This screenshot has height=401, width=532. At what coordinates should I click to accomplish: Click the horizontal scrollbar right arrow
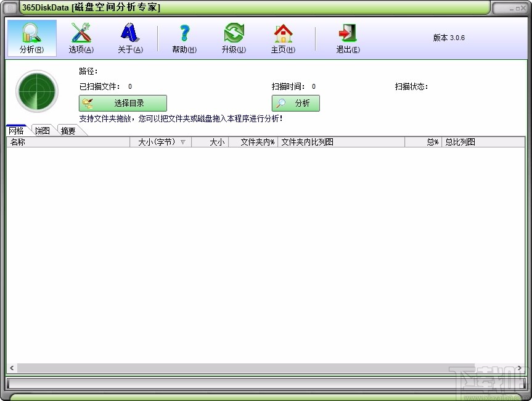click(519, 368)
